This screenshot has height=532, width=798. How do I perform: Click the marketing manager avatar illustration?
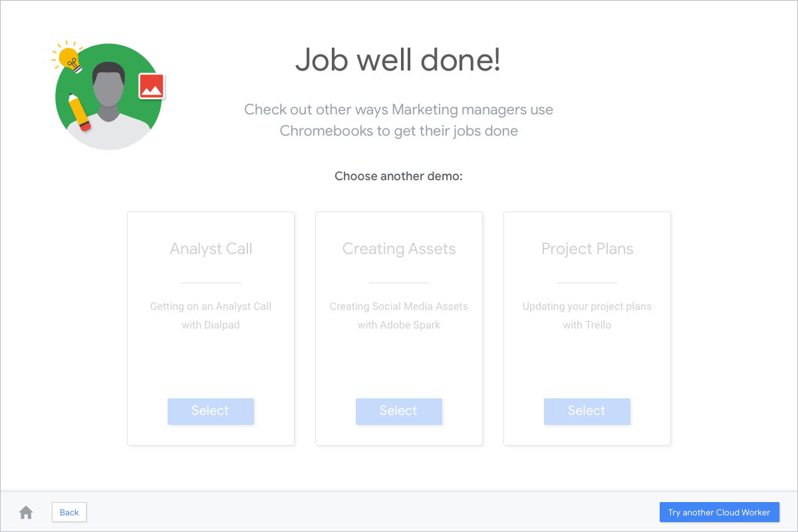point(109,96)
